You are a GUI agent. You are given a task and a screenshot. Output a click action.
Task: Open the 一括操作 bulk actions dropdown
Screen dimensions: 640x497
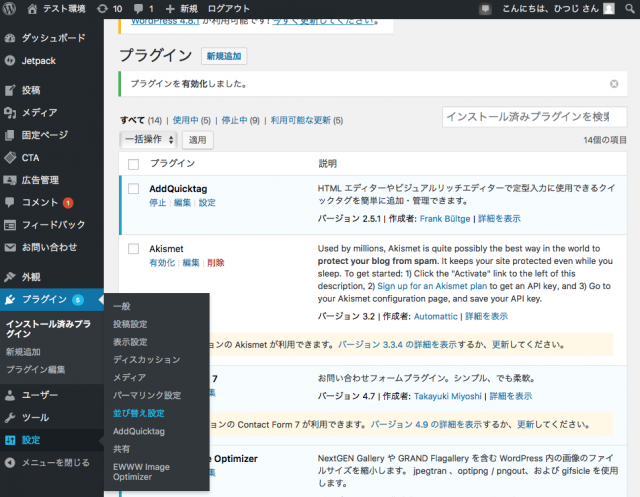coord(149,140)
